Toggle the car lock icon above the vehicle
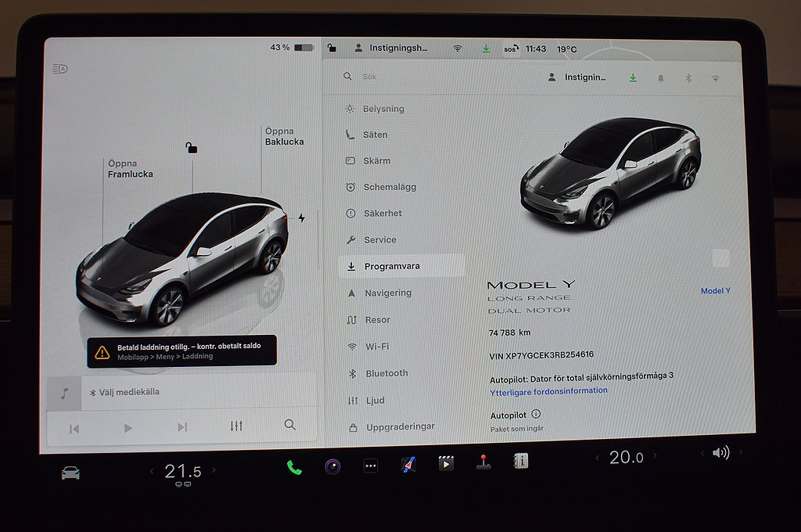The image size is (801, 532). [192, 148]
